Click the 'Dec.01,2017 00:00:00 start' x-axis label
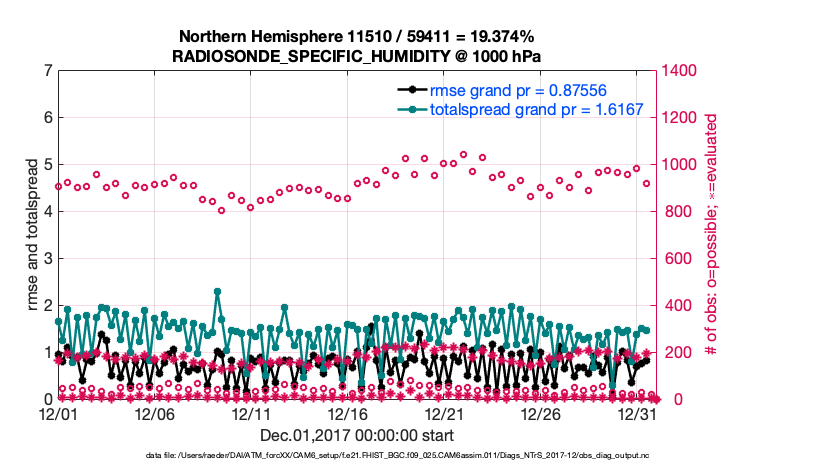Image resolution: width=830 pixels, height=470 pixels. click(357, 435)
